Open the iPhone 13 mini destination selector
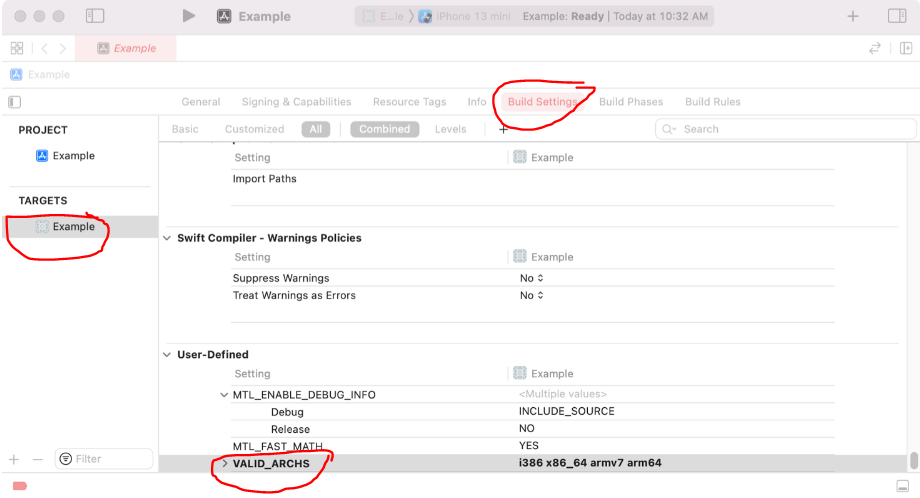Screen dimensions: 920x498 (473, 16)
